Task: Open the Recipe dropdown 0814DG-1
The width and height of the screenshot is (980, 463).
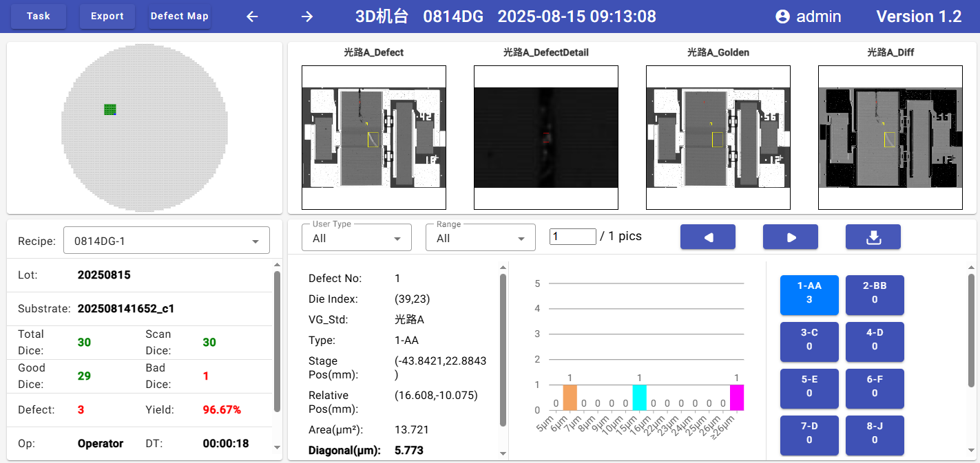Action: (166, 241)
